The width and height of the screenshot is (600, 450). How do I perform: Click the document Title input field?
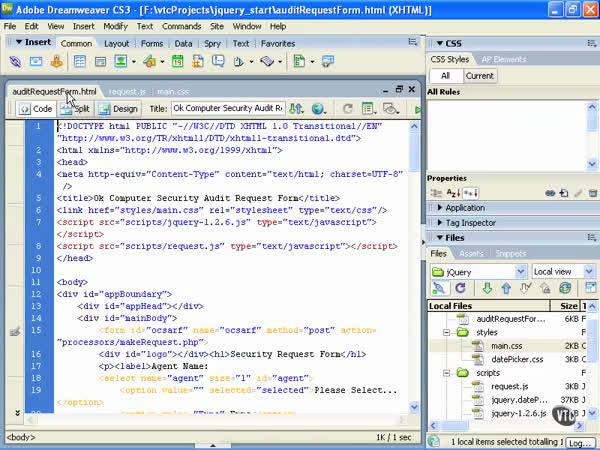pyautogui.click(x=228, y=108)
